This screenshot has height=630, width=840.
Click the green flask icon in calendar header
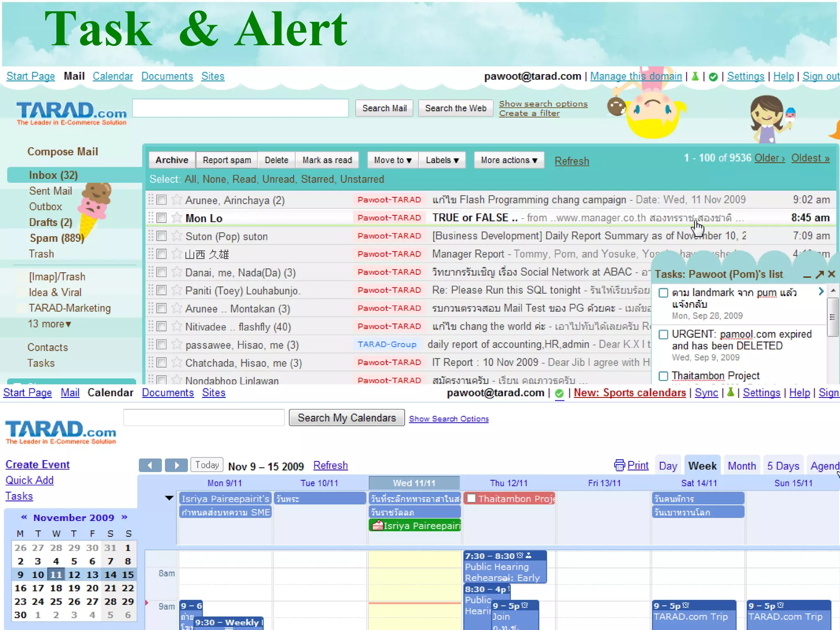click(x=730, y=393)
